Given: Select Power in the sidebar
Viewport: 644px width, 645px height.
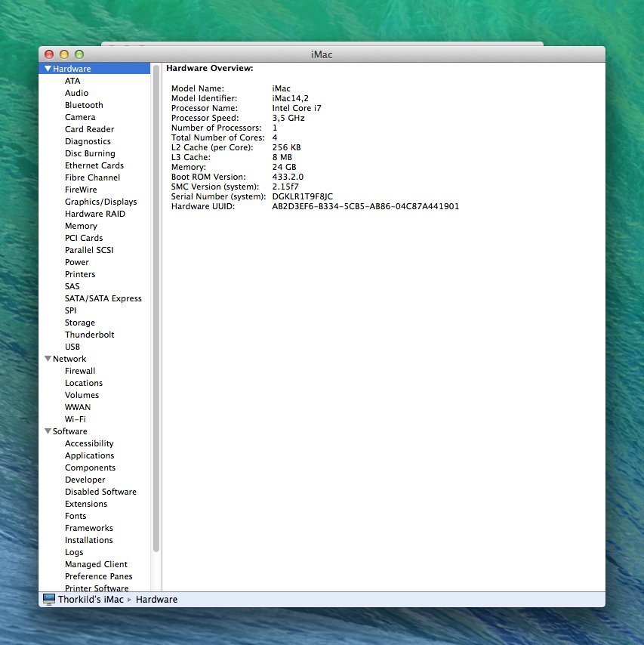Looking at the screenshot, I should click(x=77, y=262).
